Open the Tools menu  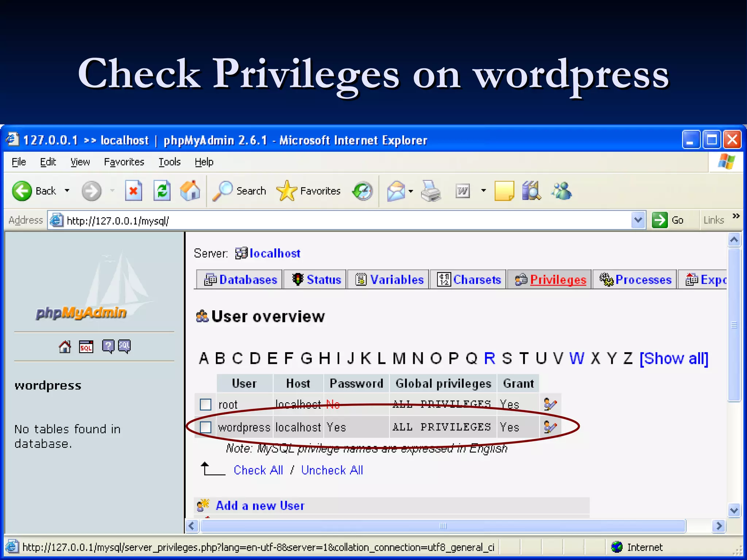(170, 162)
